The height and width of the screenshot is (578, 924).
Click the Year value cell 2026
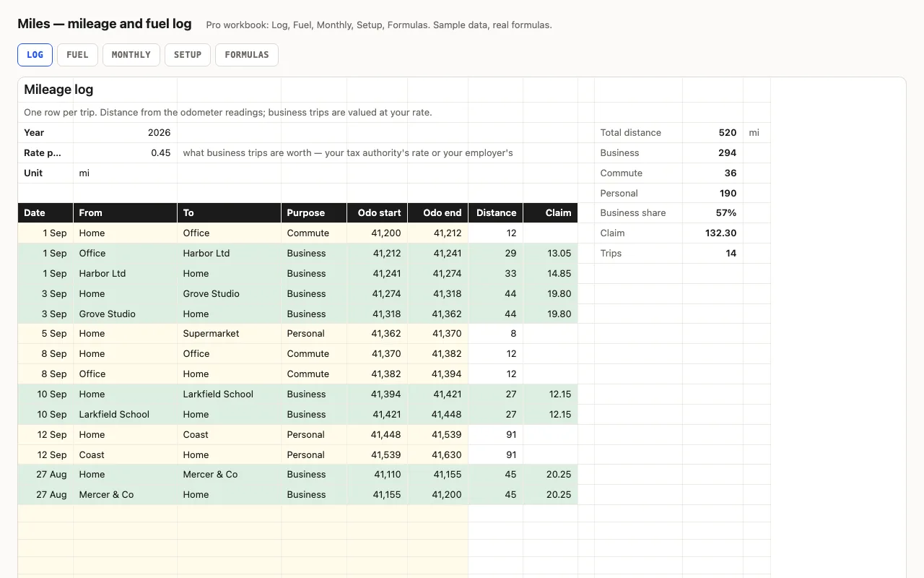(x=125, y=133)
